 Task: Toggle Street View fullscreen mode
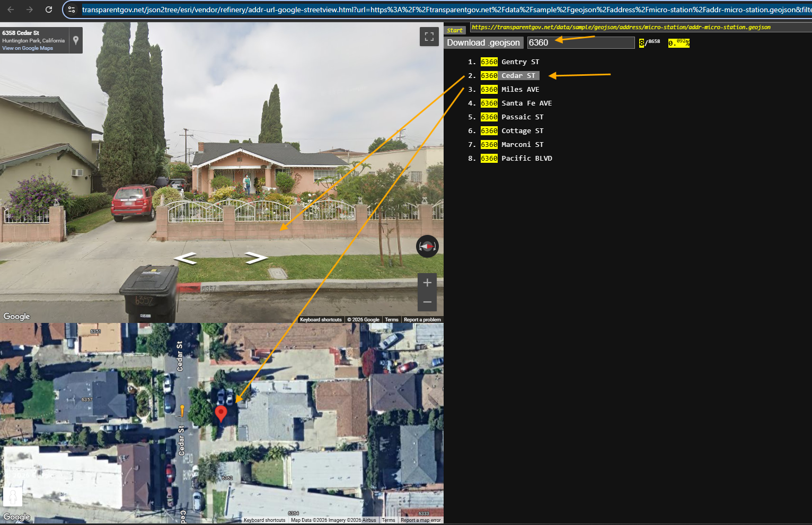[x=429, y=37]
